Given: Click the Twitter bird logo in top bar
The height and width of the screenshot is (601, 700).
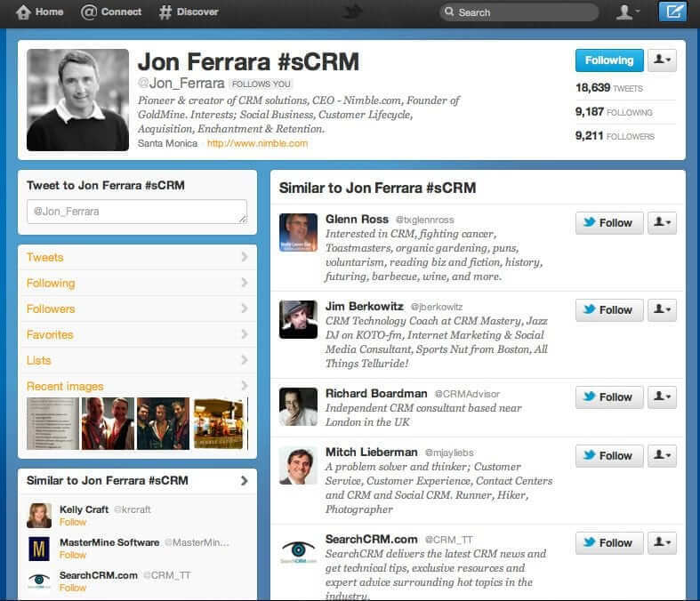Looking at the screenshot, I should pyautogui.click(x=352, y=12).
